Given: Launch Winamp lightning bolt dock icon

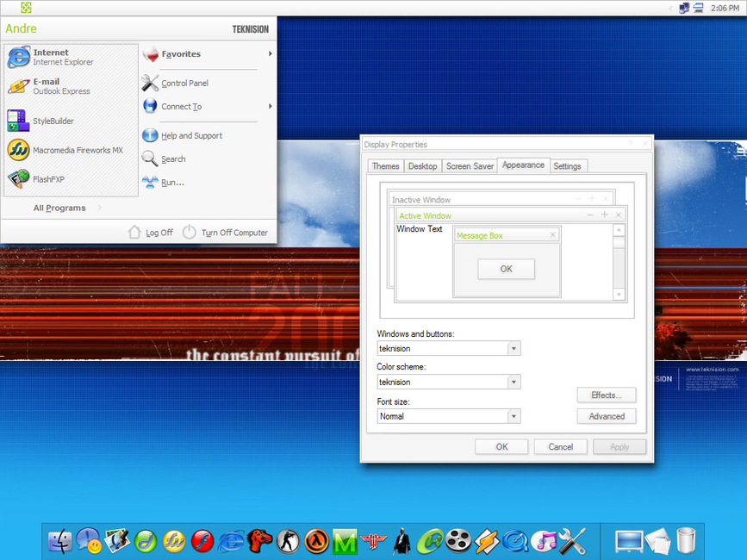Looking at the screenshot, I should point(487,542).
